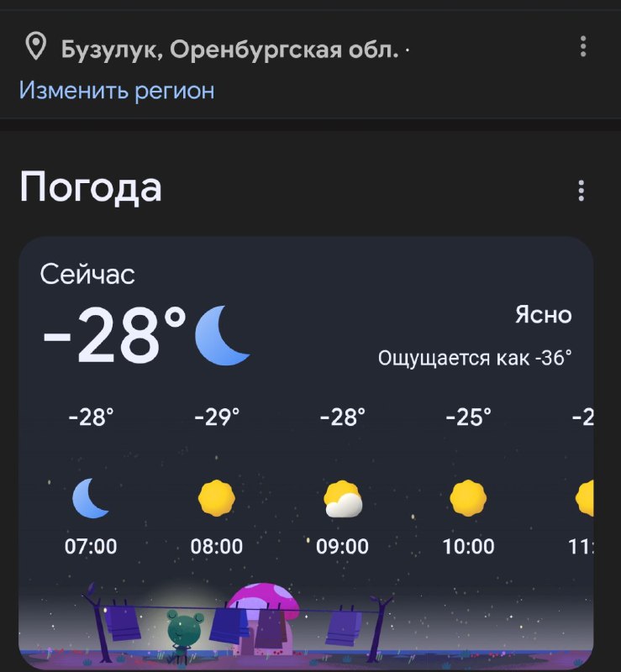Select the 09:00 partly cloudy icon
This screenshot has height=672, width=621.
343,499
